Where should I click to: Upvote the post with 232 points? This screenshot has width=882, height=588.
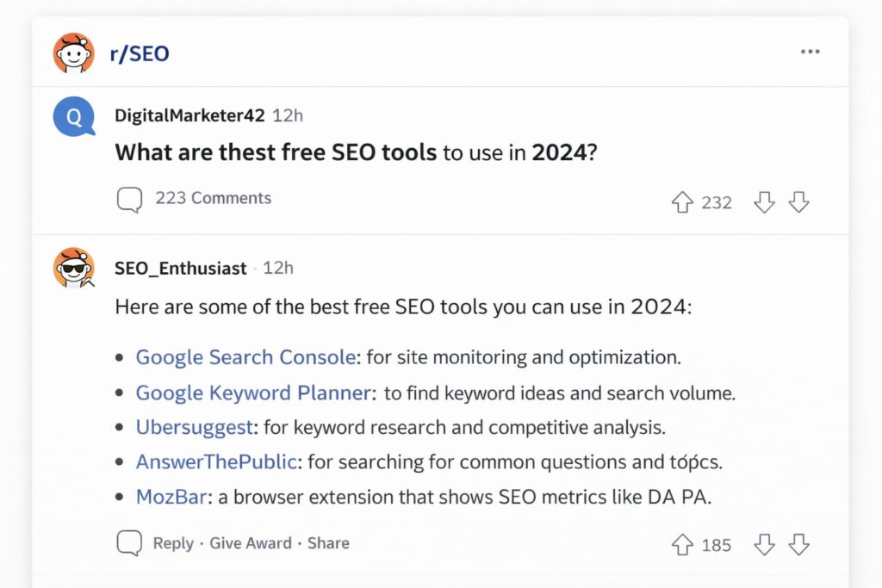[x=682, y=202]
